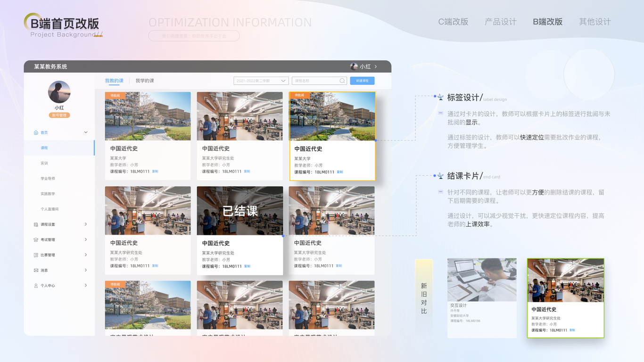Select 实践教学 in the sidebar
This screenshot has height=362, width=644.
[48, 194]
